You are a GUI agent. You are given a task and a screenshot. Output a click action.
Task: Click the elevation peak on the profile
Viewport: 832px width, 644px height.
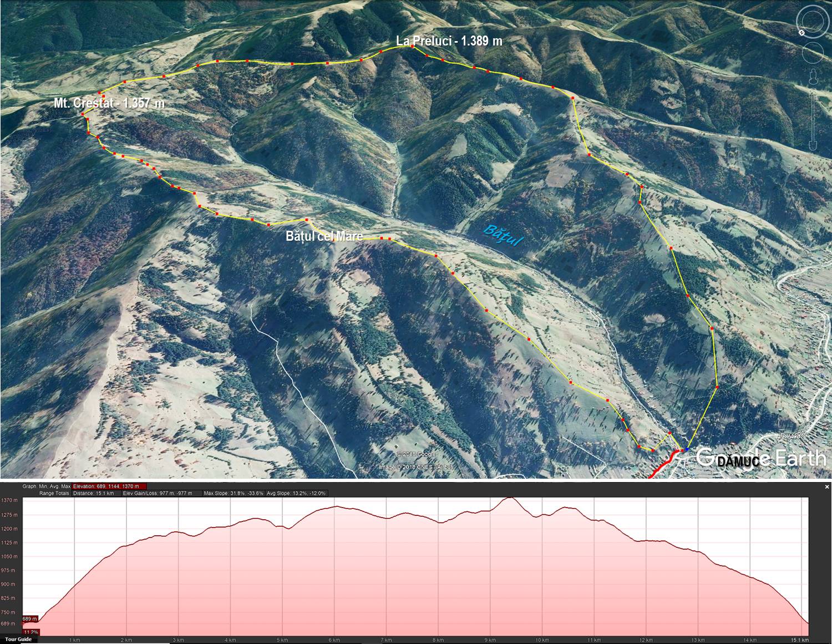click(x=509, y=499)
